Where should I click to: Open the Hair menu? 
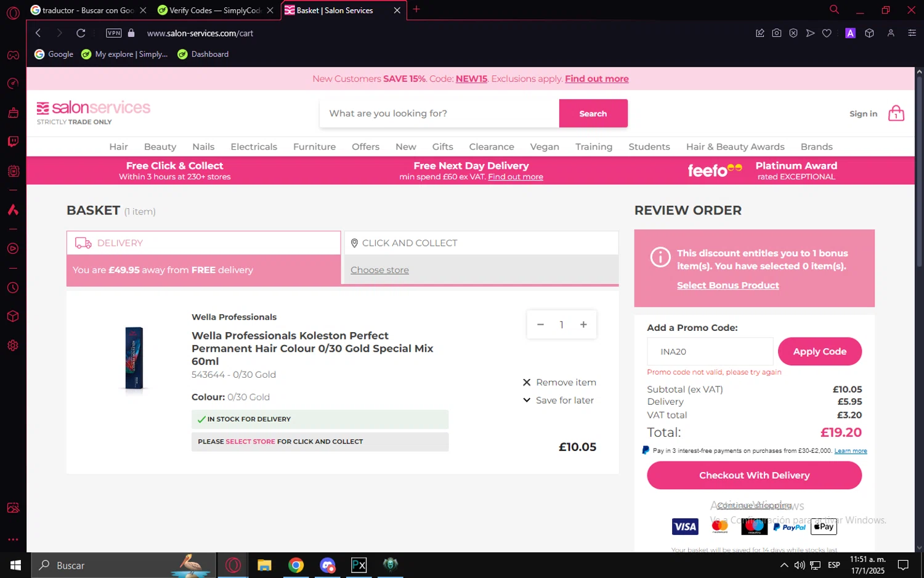(x=119, y=147)
